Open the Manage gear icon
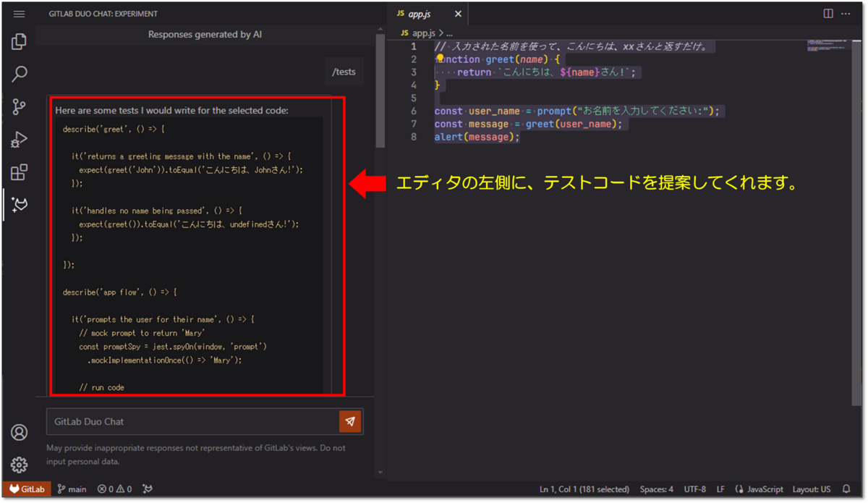This screenshot has width=868, height=503. tap(20, 465)
